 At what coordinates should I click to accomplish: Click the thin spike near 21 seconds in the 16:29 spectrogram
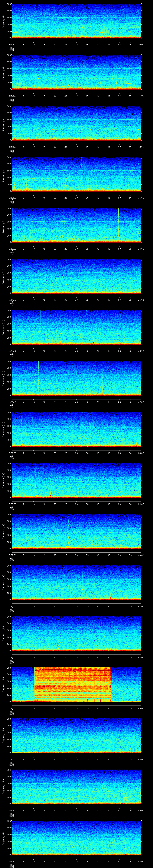(57, 9)
